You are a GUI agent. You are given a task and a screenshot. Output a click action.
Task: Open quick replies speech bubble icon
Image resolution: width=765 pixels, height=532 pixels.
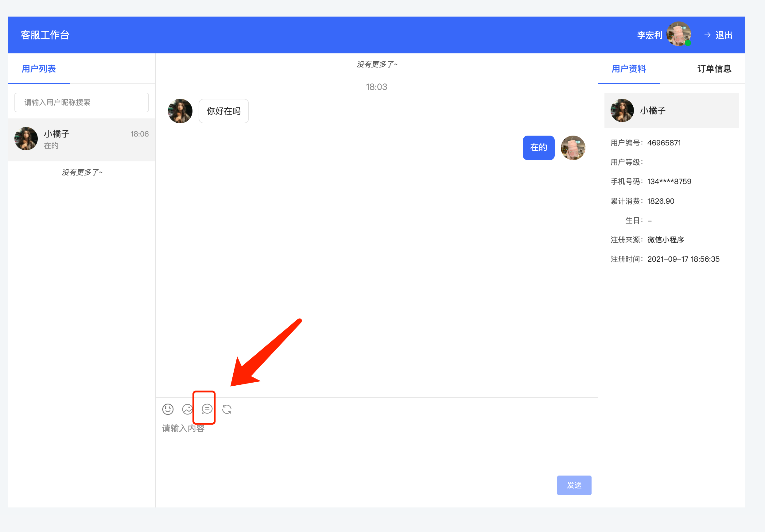[x=207, y=408]
